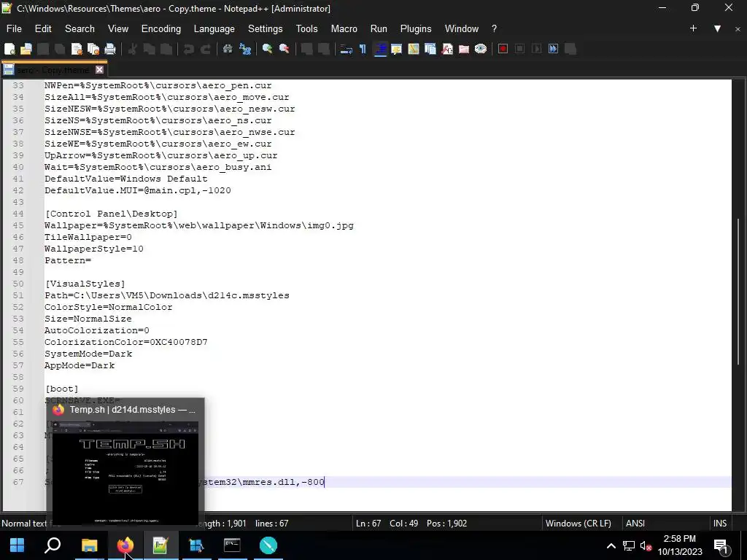Close the current document via the toolbar icon
Screen dimensions: 747x560
pos(77,49)
